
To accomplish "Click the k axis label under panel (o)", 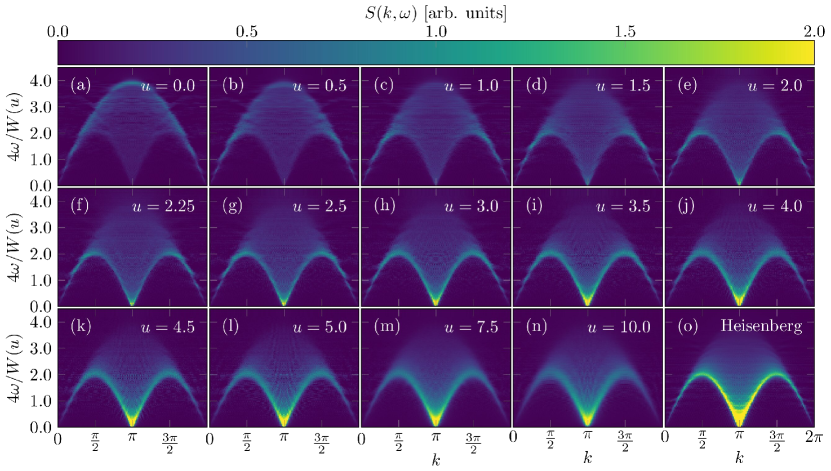I will tap(739, 457).
